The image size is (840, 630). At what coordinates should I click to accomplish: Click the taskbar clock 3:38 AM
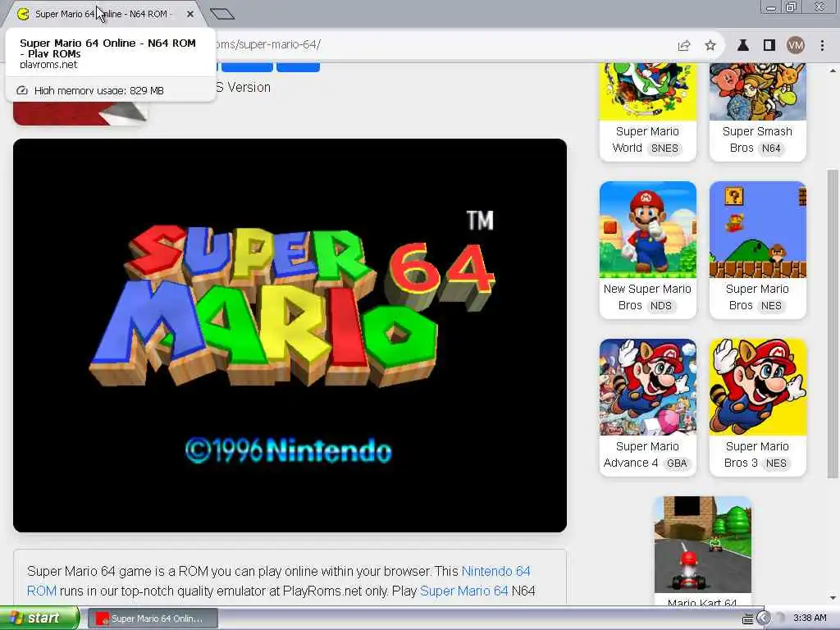[810, 618]
